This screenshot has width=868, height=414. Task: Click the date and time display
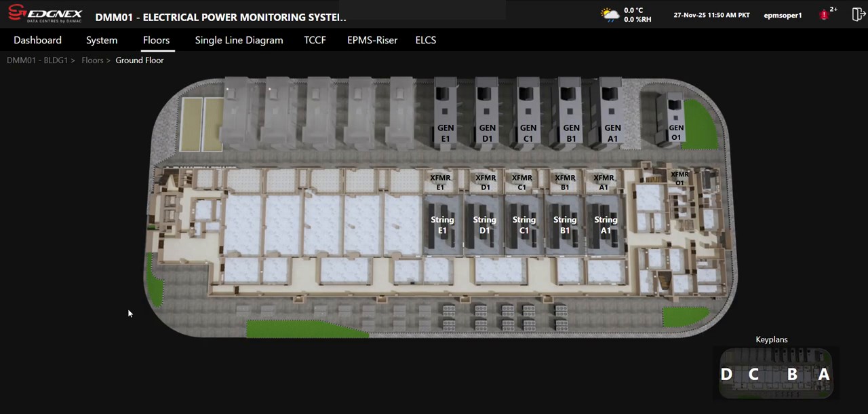point(711,15)
